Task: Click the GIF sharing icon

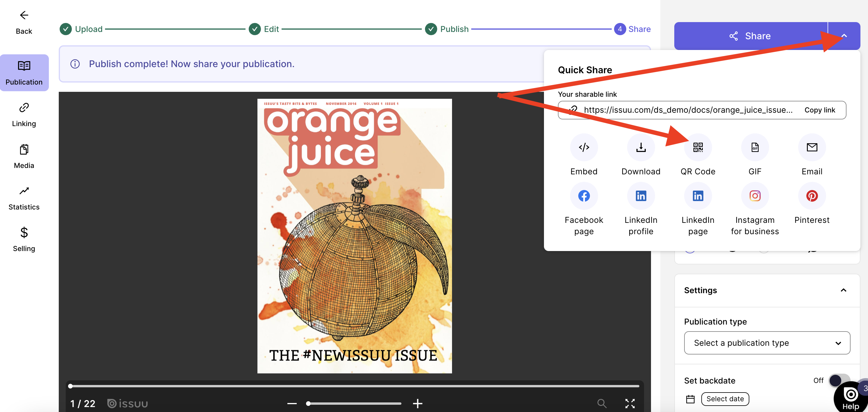Action: [755, 147]
